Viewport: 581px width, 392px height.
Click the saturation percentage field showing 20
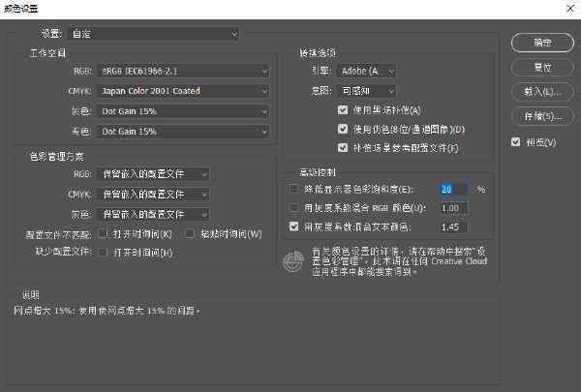coord(452,189)
